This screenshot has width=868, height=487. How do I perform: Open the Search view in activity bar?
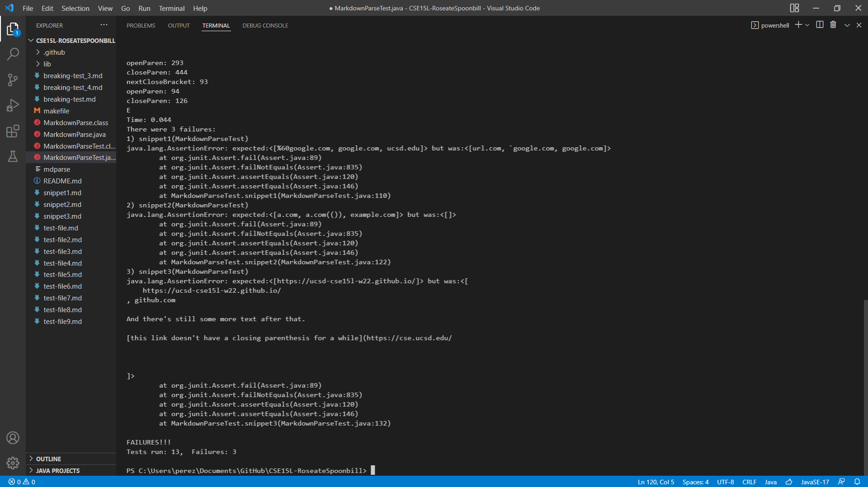13,55
